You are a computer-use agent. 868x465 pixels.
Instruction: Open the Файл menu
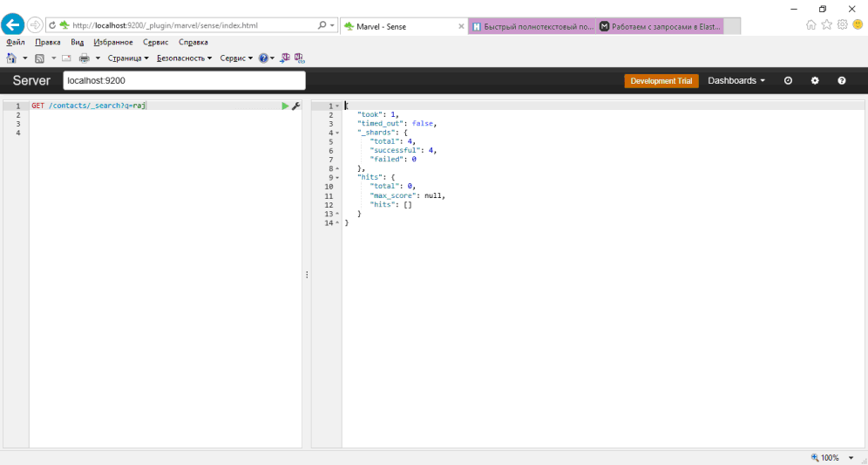coord(16,42)
